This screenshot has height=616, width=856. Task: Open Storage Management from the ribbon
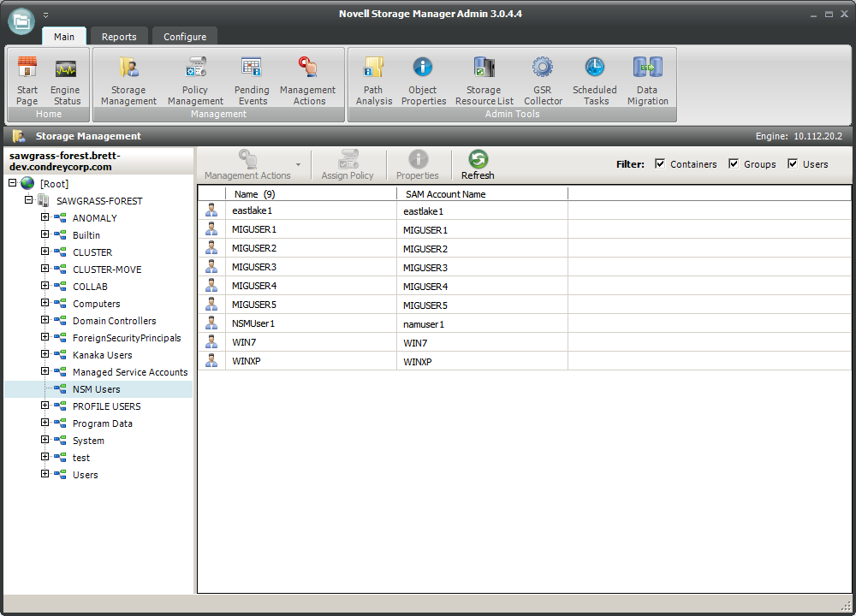pos(129,80)
